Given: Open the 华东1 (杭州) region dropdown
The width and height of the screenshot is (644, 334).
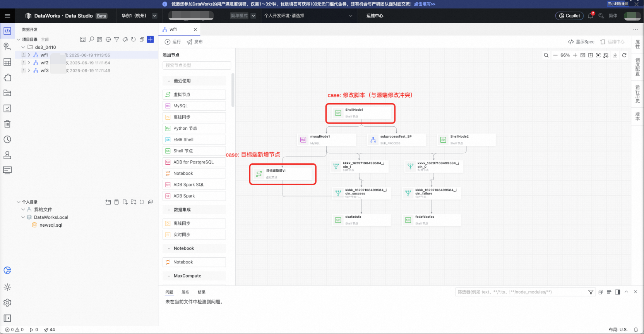Looking at the screenshot, I should [x=139, y=16].
